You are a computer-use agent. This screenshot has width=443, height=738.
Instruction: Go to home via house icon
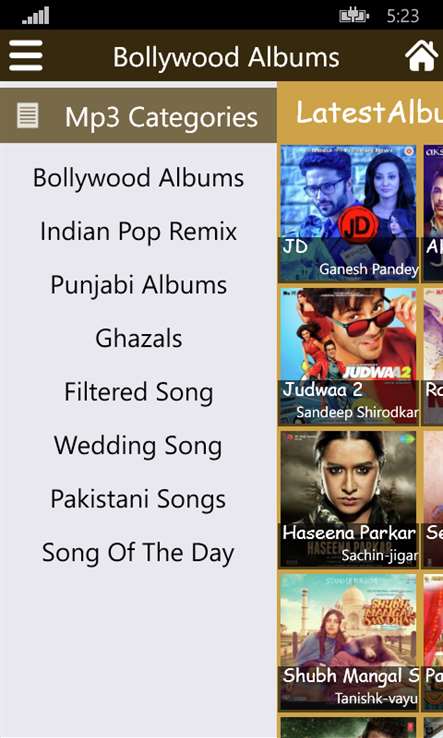click(x=421, y=56)
